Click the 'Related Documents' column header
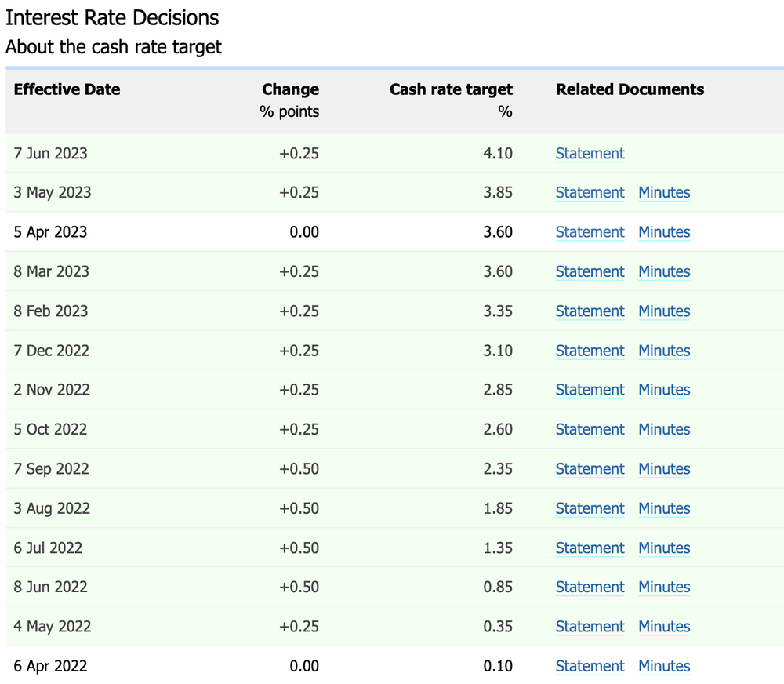The height and width of the screenshot is (684, 784). click(630, 89)
